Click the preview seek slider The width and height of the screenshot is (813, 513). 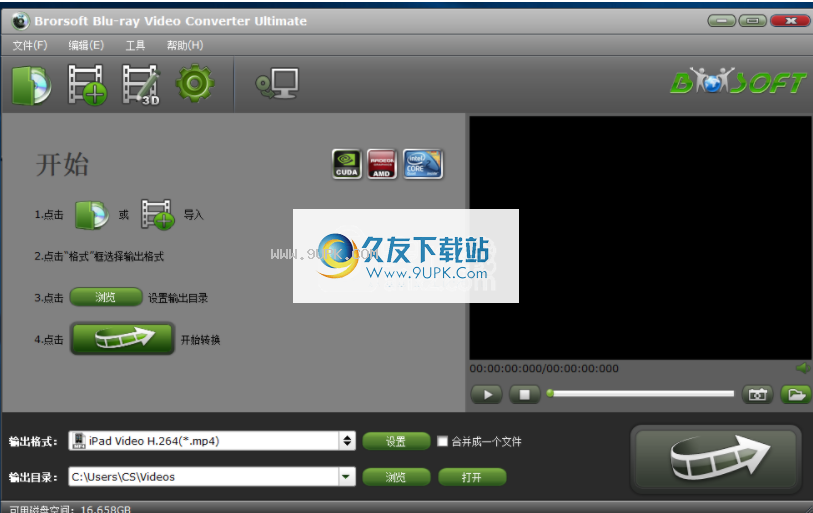(640, 394)
